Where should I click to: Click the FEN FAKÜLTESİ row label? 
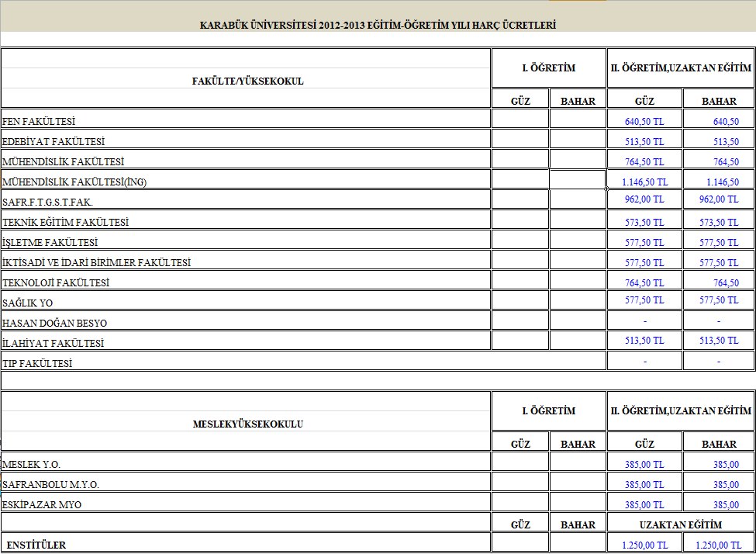pyautogui.click(x=39, y=122)
